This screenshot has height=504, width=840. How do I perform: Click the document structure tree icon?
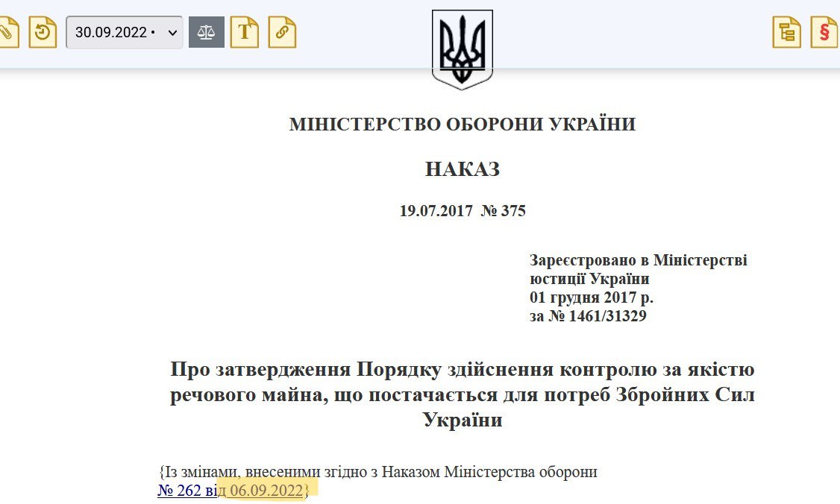[786, 33]
